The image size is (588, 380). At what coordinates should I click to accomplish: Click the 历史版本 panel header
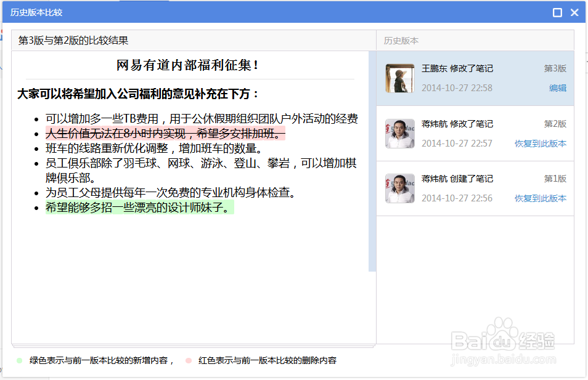[x=400, y=39]
